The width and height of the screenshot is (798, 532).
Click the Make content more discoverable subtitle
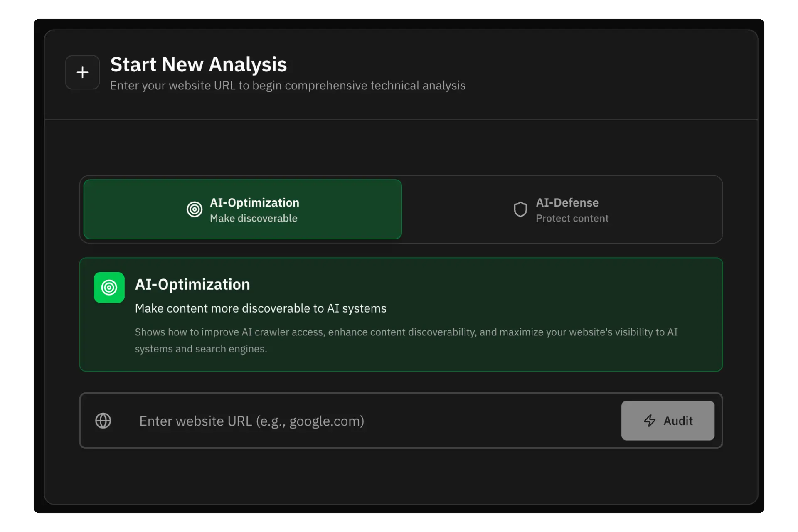(260, 308)
